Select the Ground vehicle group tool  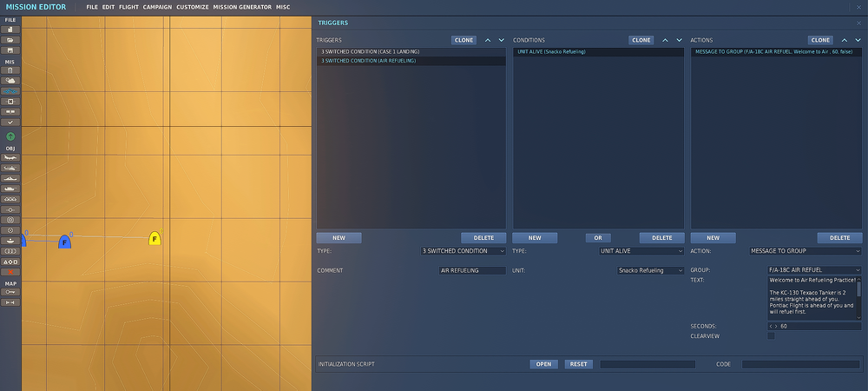(x=10, y=189)
